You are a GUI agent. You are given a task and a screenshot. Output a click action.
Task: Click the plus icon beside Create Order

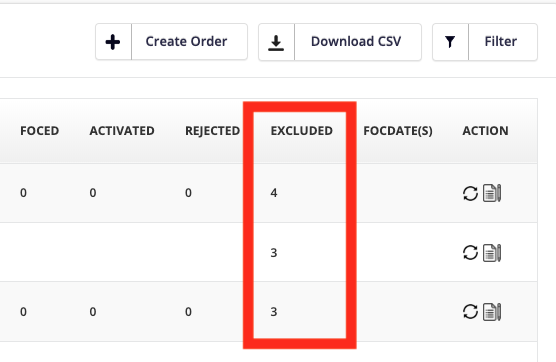click(113, 42)
